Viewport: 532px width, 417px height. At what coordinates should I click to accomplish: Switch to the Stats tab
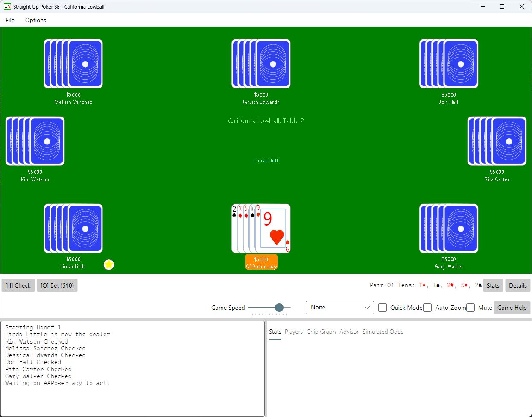point(275,332)
